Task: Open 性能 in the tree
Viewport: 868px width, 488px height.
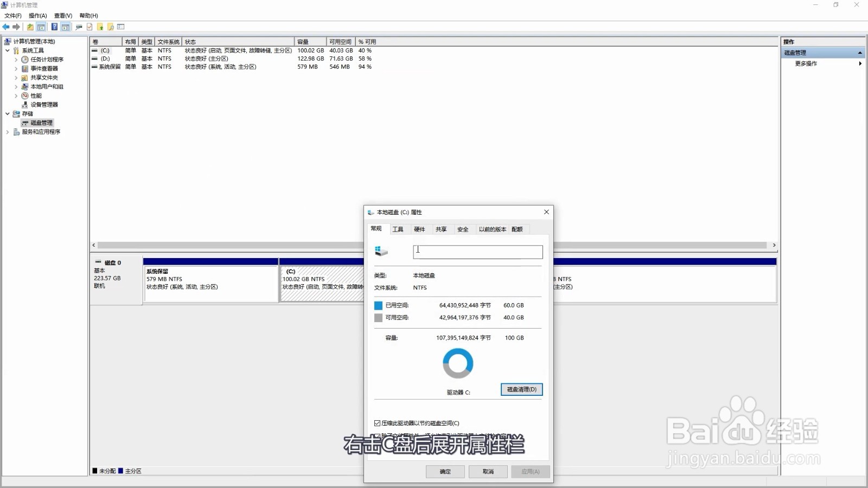Action: (36, 95)
